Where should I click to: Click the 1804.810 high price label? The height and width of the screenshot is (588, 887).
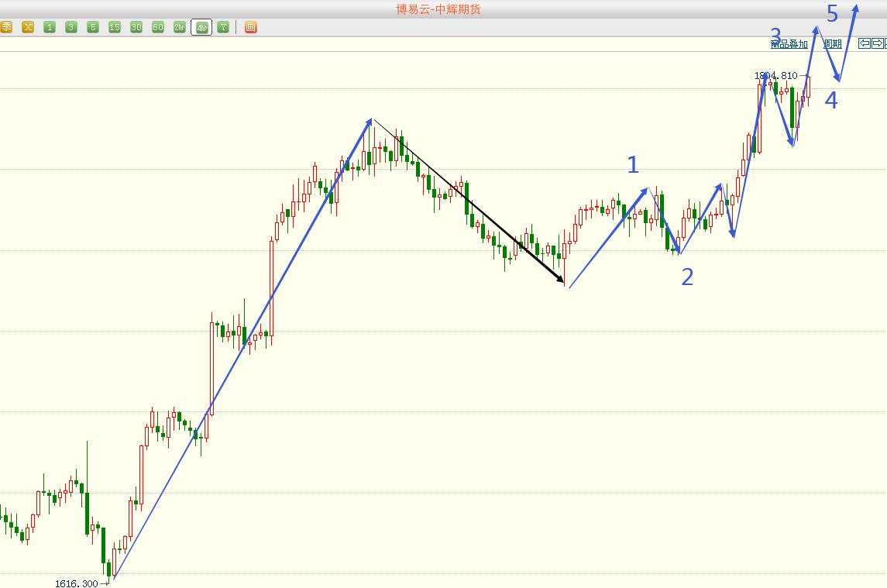point(775,75)
